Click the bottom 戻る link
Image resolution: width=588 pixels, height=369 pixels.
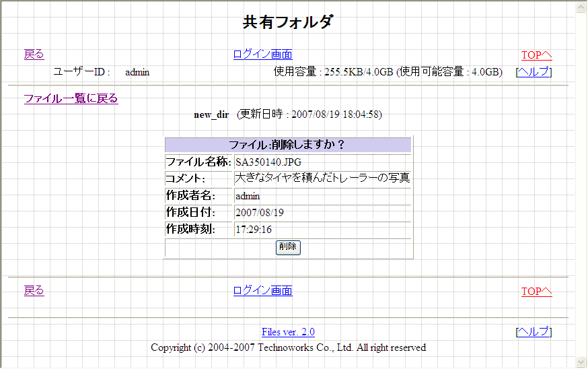click(34, 291)
